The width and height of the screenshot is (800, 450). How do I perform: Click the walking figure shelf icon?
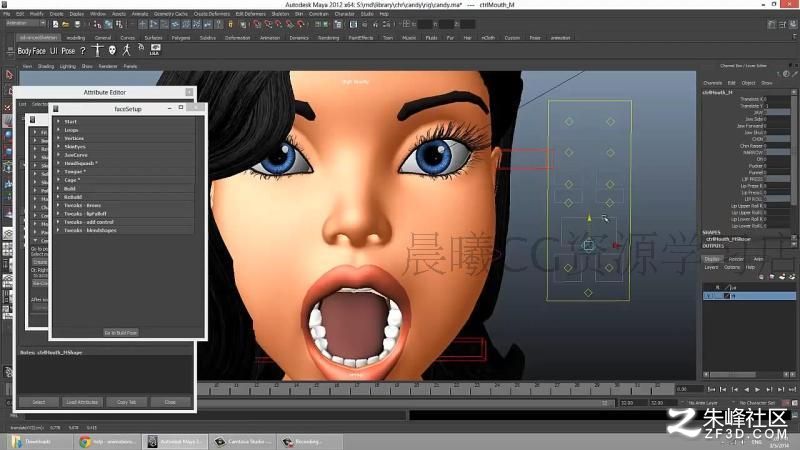(x=126, y=50)
